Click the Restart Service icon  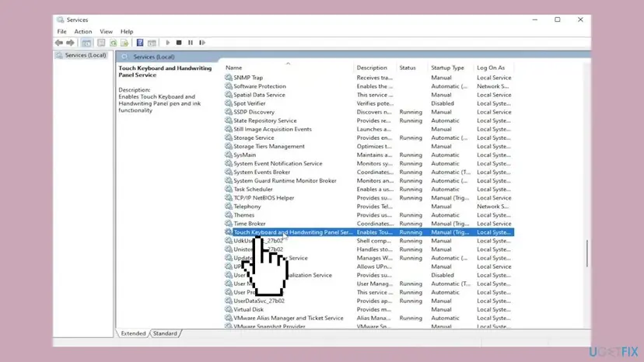coord(202,43)
